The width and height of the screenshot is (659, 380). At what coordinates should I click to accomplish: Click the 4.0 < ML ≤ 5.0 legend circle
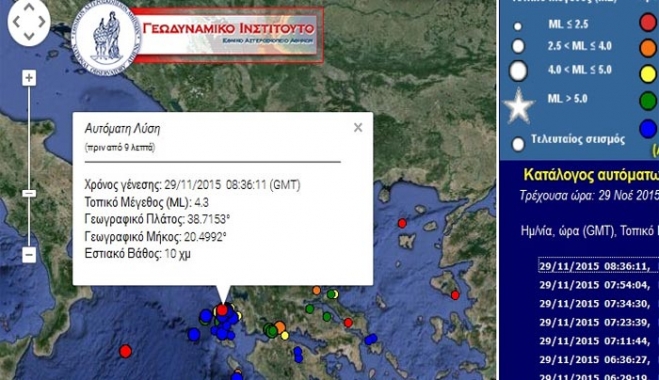(x=518, y=71)
